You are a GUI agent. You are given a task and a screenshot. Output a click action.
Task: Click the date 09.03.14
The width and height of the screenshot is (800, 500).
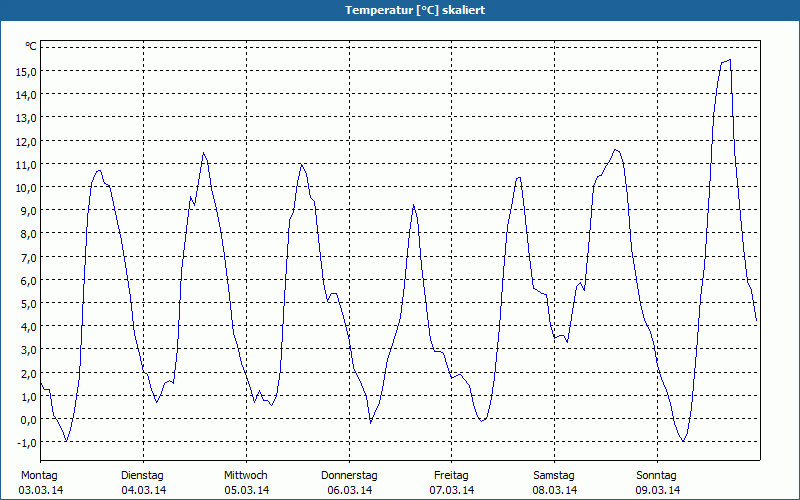click(x=658, y=491)
